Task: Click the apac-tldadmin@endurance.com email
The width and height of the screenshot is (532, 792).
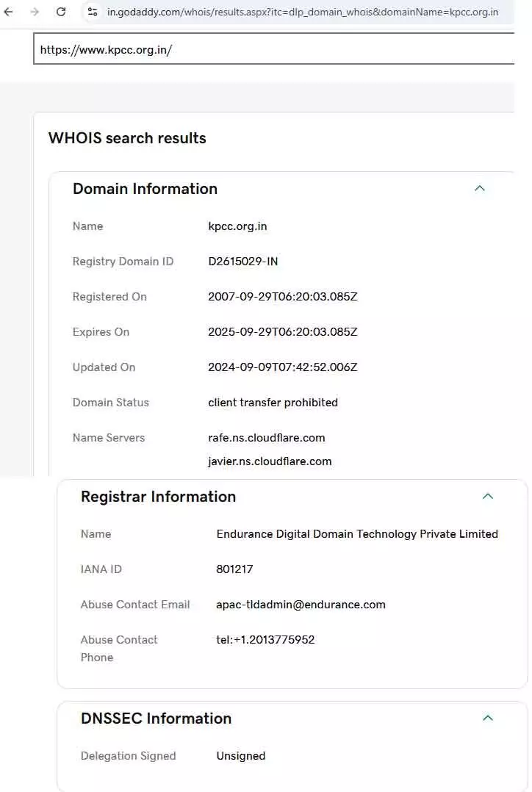Action: pyautogui.click(x=301, y=605)
